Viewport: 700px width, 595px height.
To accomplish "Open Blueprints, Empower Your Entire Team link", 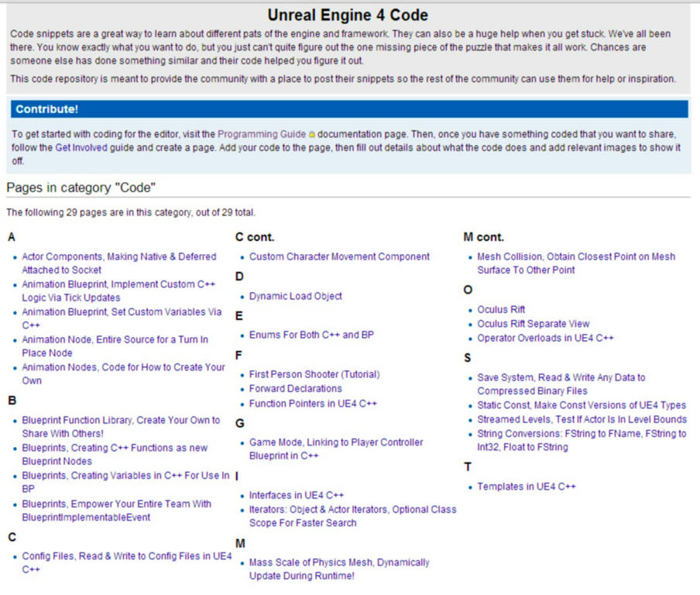I will tap(116, 511).
